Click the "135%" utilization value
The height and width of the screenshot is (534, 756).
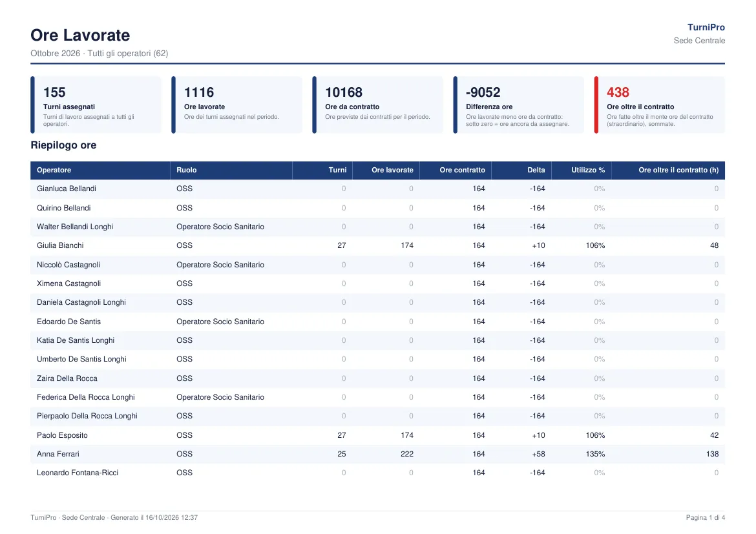pyautogui.click(x=596, y=454)
